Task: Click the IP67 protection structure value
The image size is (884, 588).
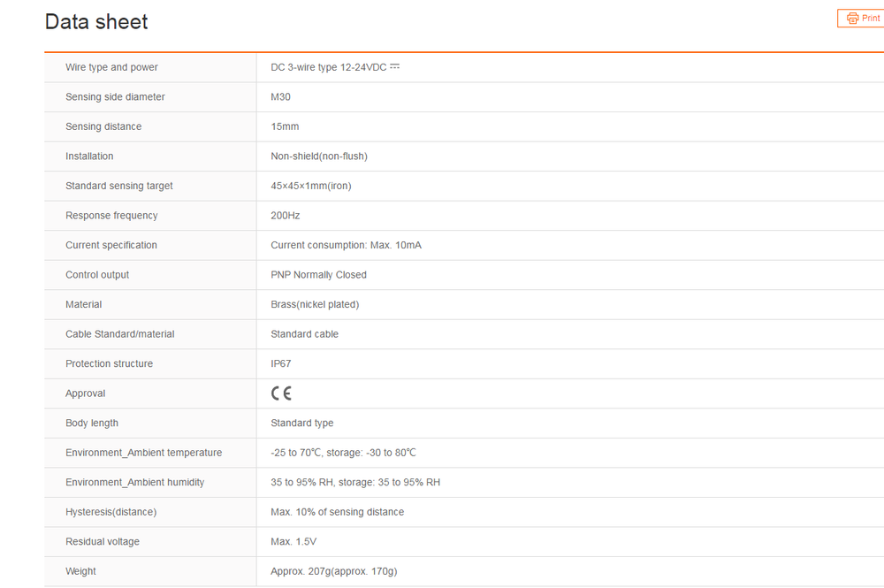Action: pos(280,363)
